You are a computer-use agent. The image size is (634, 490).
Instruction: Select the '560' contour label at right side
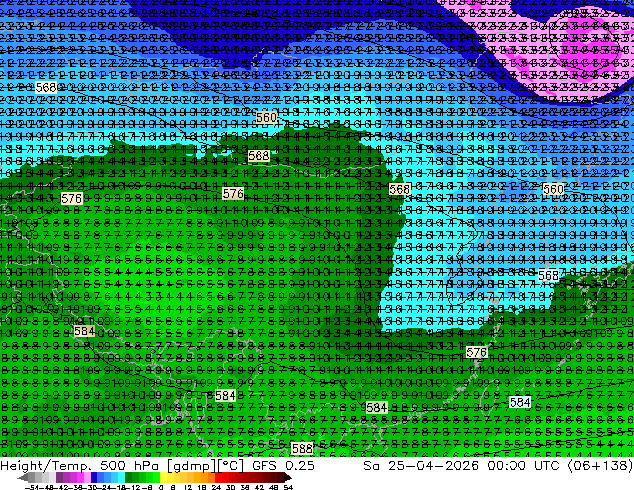(x=553, y=189)
